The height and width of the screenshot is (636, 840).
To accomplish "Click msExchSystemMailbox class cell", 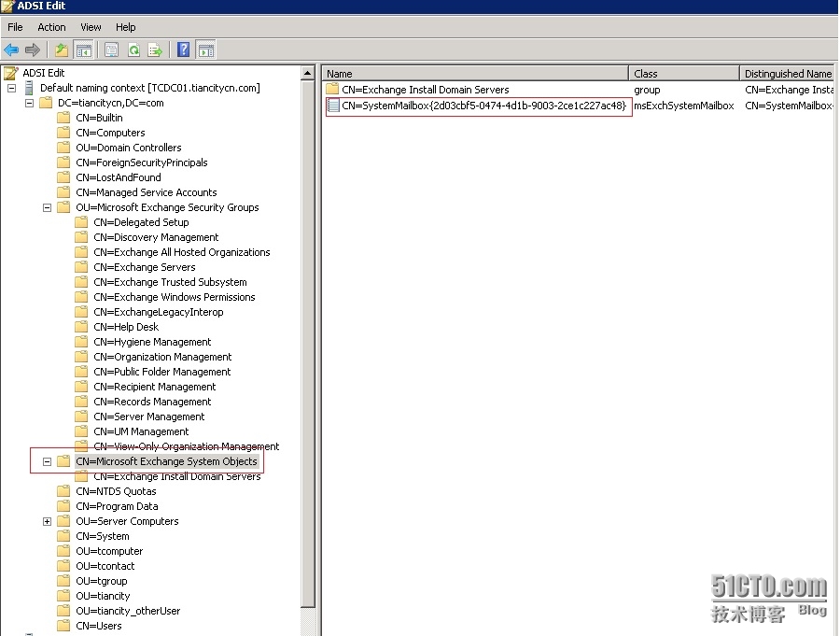I will tap(684, 106).
